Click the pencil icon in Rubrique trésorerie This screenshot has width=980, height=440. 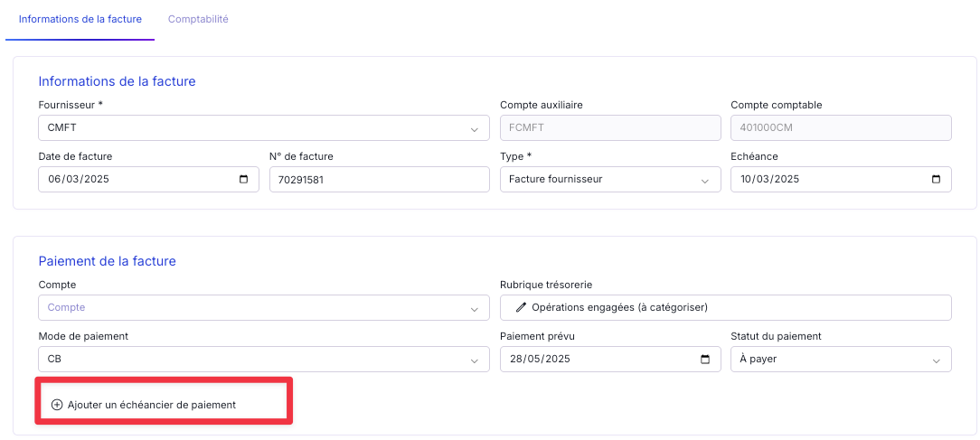click(521, 308)
